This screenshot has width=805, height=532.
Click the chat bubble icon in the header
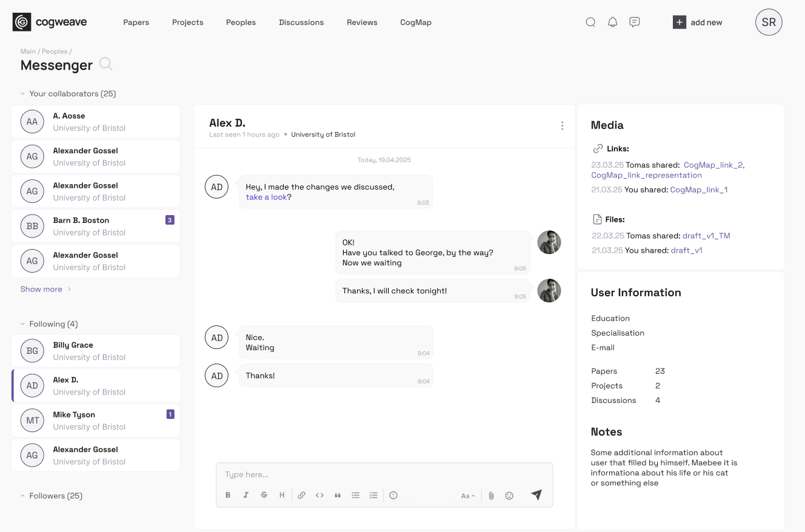634,22
